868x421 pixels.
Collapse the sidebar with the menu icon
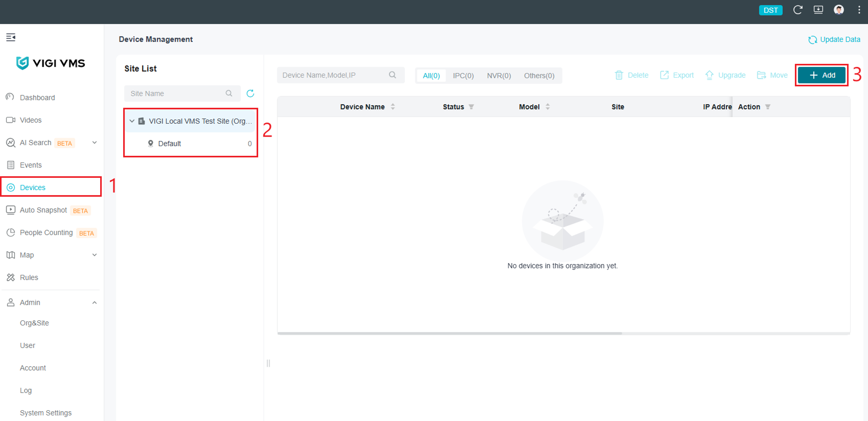pyautogui.click(x=11, y=37)
